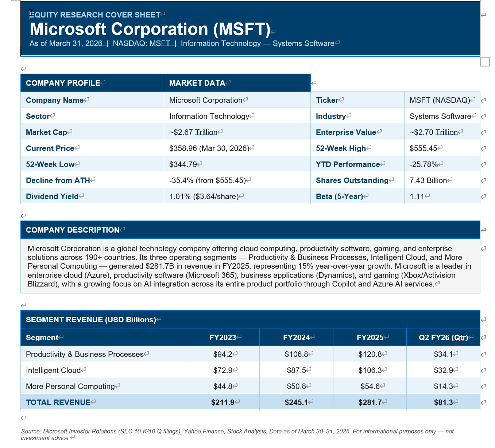Image resolution: width=495 pixels, height=448 pixels.
Task: Click the Market Cap value ~$2.67 Trillion
Action: [x=193, y=132]
